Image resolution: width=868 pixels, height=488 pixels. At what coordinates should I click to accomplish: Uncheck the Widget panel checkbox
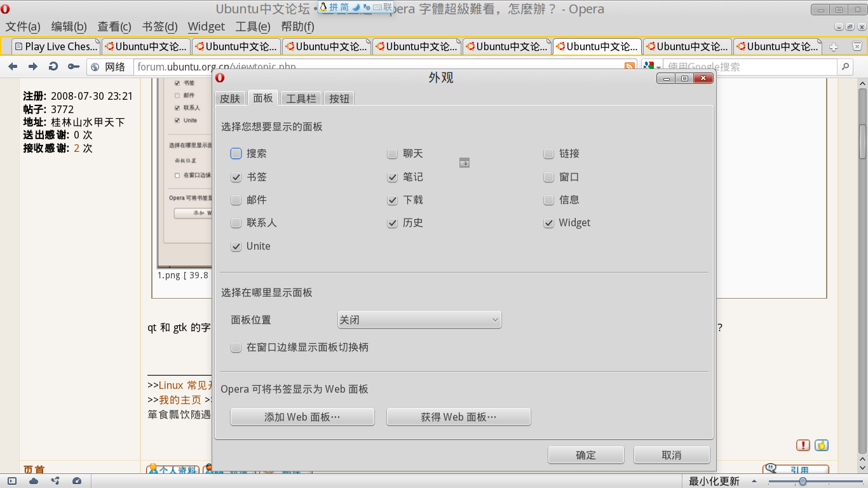[549, 223]
